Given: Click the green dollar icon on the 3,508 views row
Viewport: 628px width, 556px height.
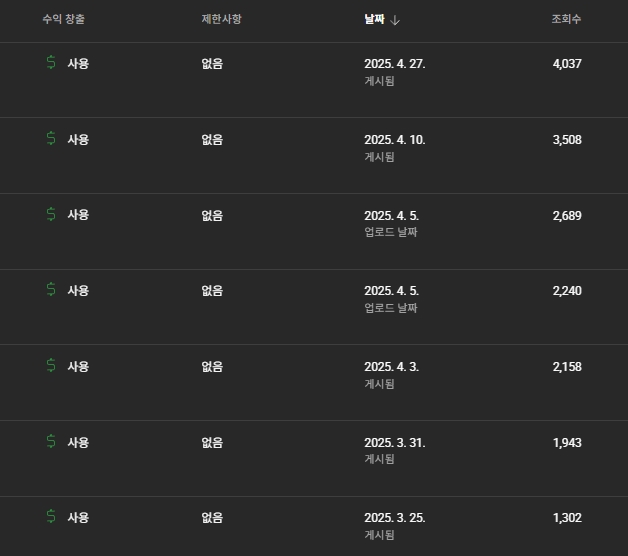Looking at the screenshot, I should point(51,139).
